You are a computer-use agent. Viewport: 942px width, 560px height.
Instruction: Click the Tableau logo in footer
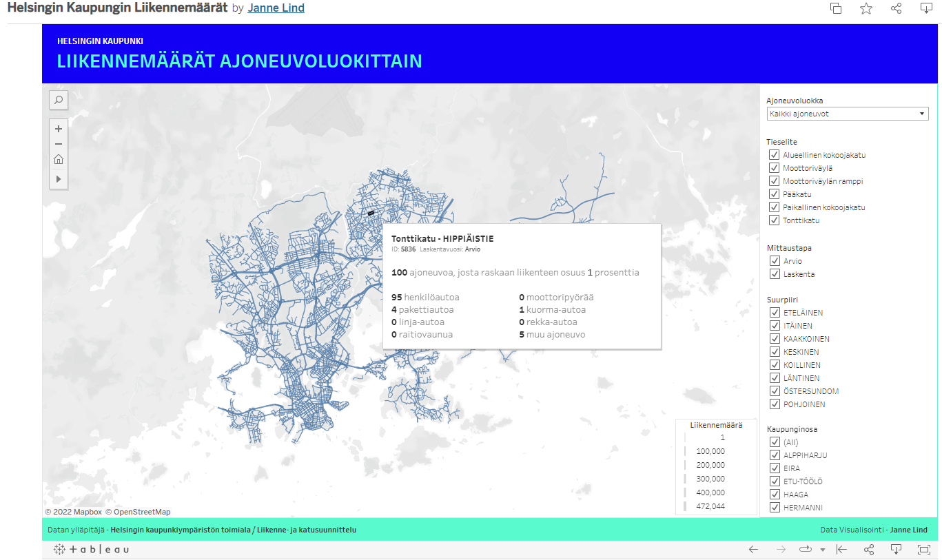91,549
